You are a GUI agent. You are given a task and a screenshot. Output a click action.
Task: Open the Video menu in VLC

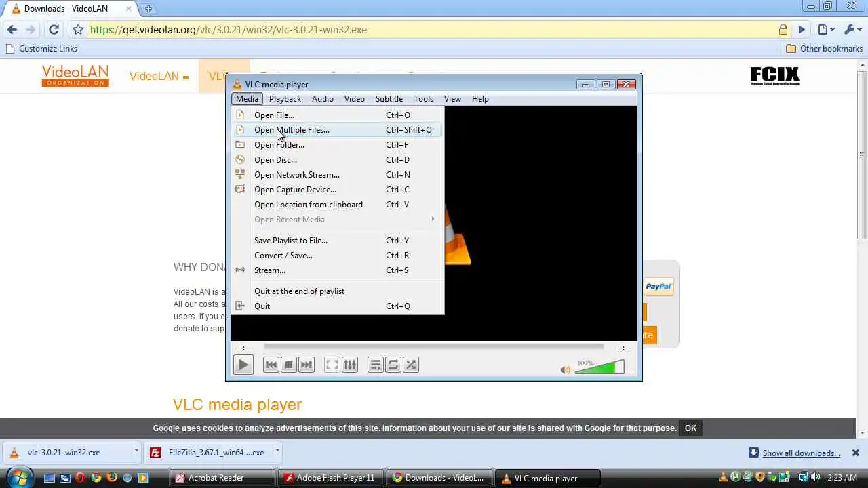(x=354, y=98)
